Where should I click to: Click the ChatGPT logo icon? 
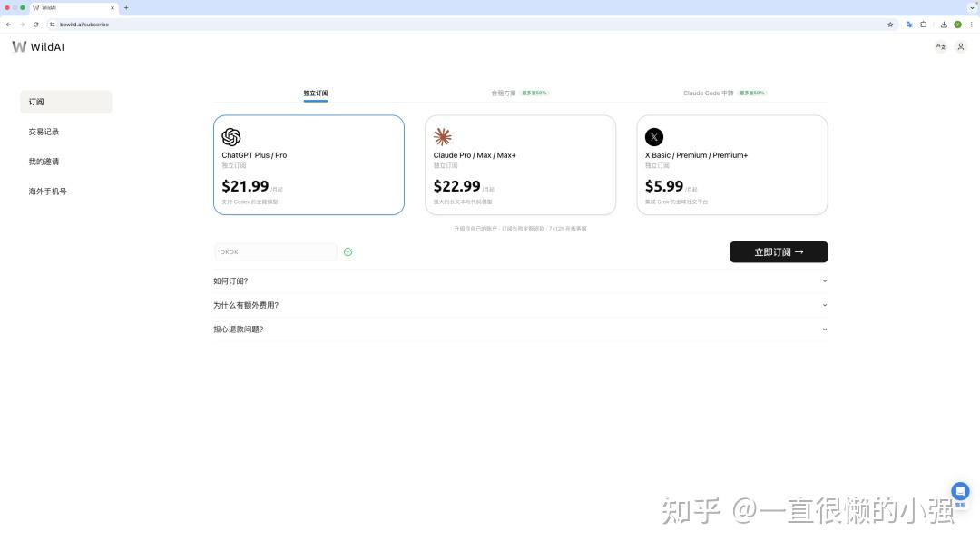[230, 137]
